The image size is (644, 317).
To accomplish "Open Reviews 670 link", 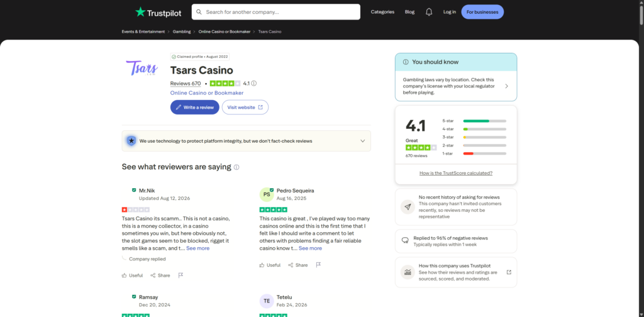I will (x=186, y=84).
